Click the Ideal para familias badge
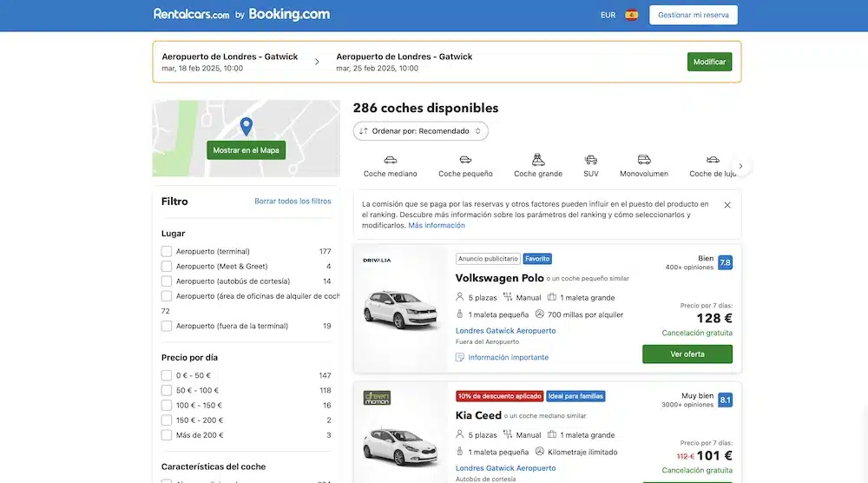Image resolution: width=868 pixels, height=483 pixels. [x=575, y=396]
